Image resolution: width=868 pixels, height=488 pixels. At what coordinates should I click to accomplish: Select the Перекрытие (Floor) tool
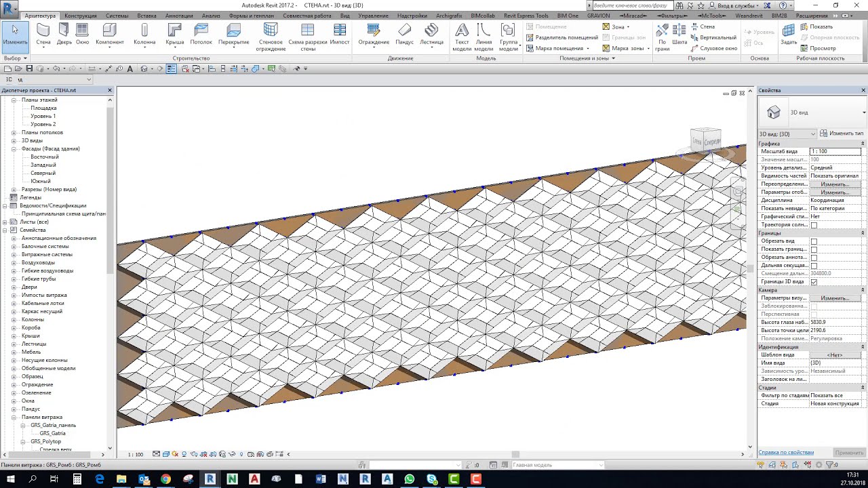pyautogui.click(x=234, y=35)
